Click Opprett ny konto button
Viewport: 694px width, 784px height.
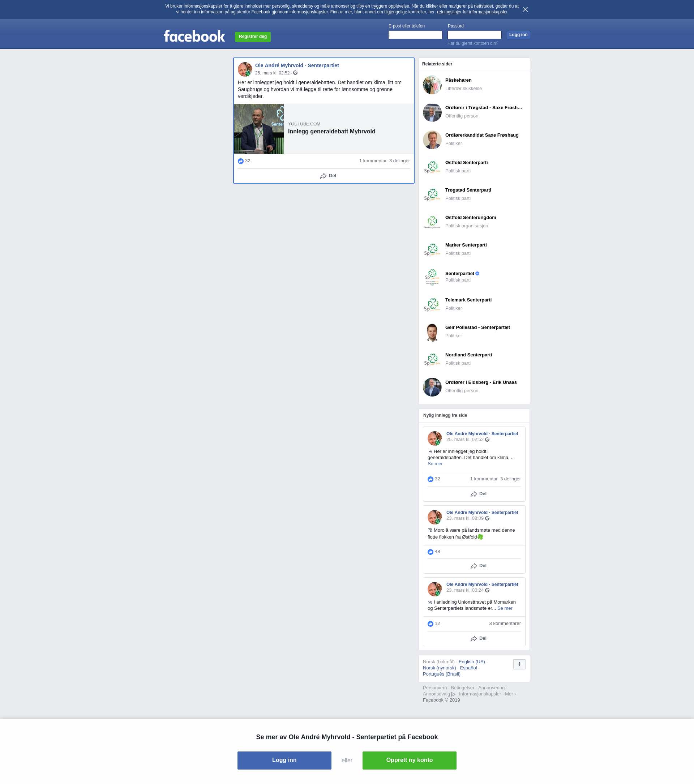(x=409, y=760)
